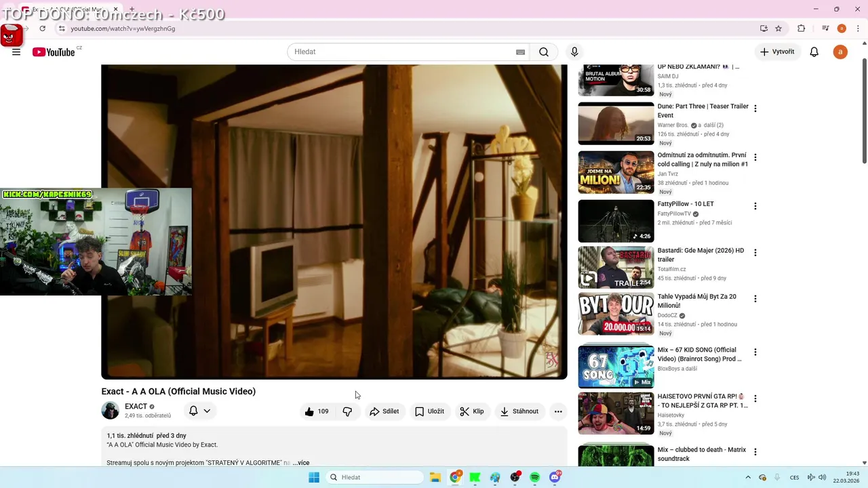Open OBS Studio from the taskbar
The image size is (868, 488).
(x=515, y=477)
